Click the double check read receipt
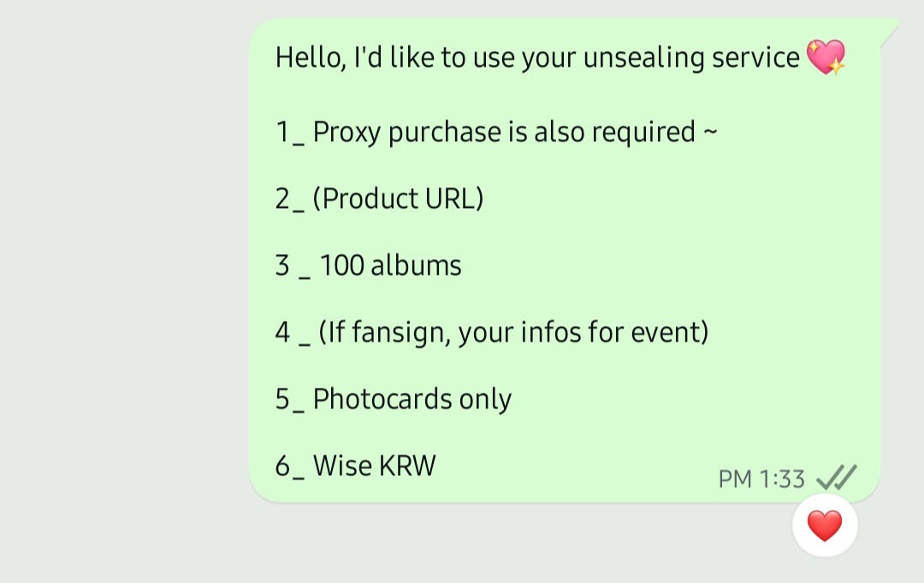This screenshot has width=924, height=583. [836, 478]
